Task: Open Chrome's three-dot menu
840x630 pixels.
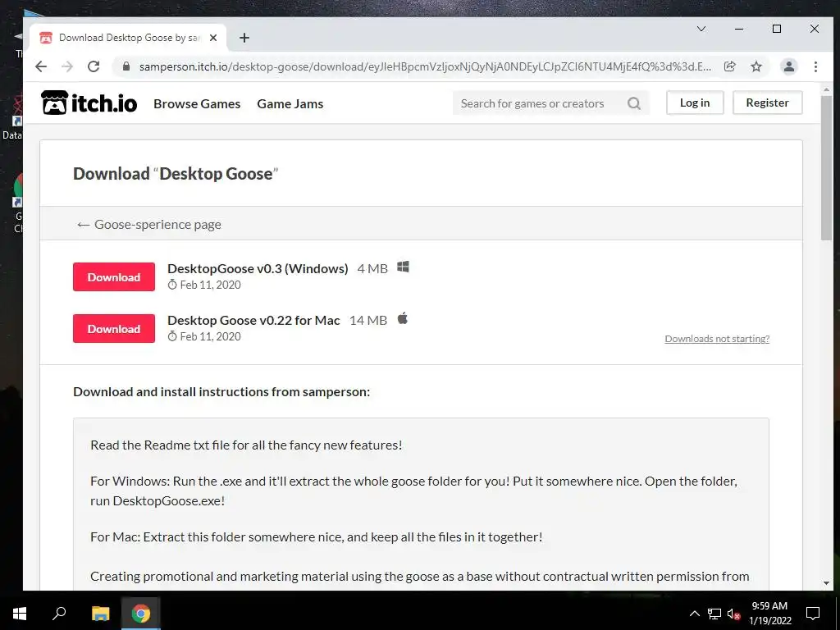Action: 815,66
